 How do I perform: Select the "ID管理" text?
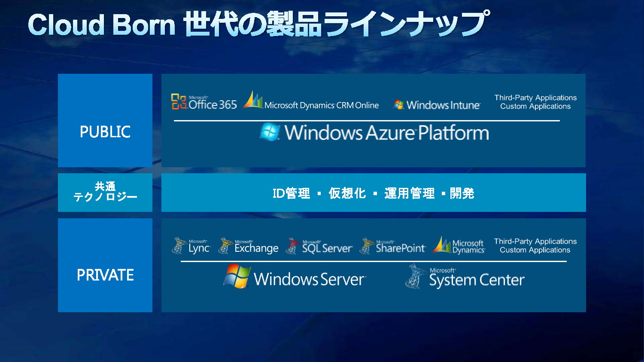coord(291,193)
